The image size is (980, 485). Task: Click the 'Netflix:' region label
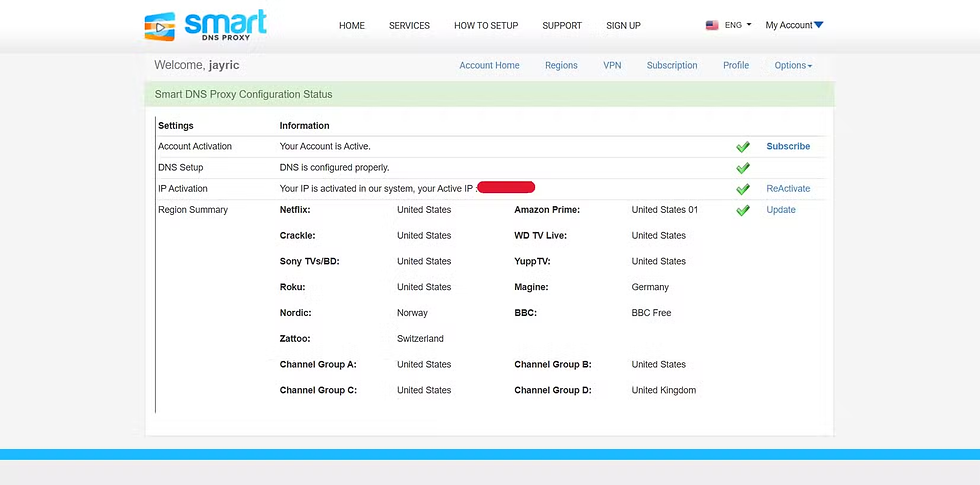(295, 210)
